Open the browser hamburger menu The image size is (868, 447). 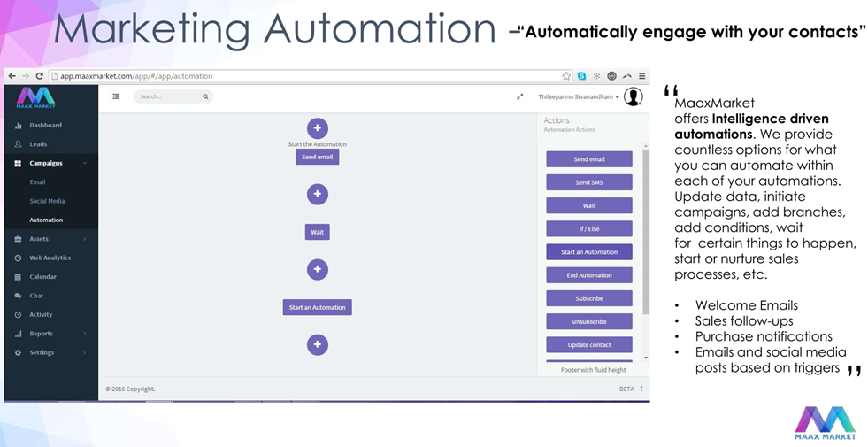[x=642, y=76]
